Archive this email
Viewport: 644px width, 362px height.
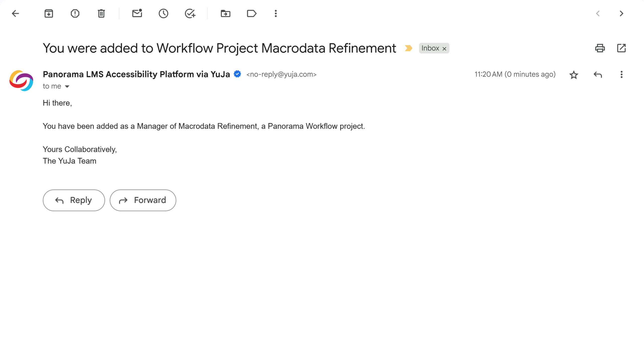(x=49, y=14)
